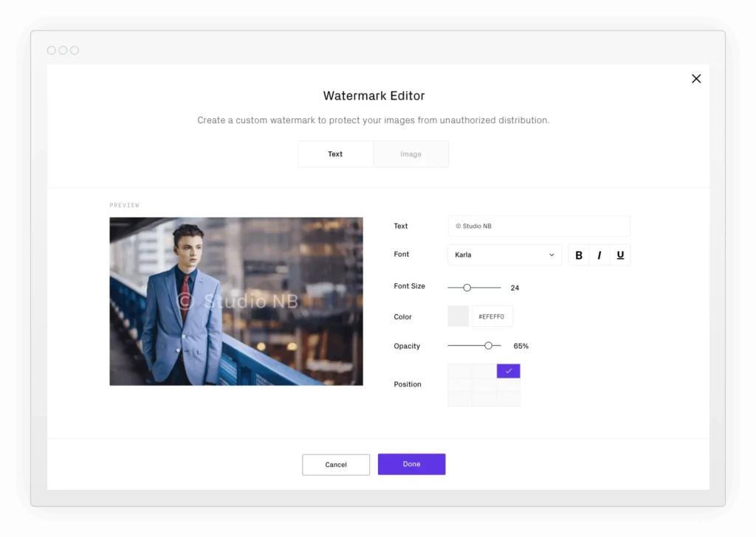Open the Karla font dropdown
This screenshot has width=756, height=537.
tap(504, 255)
